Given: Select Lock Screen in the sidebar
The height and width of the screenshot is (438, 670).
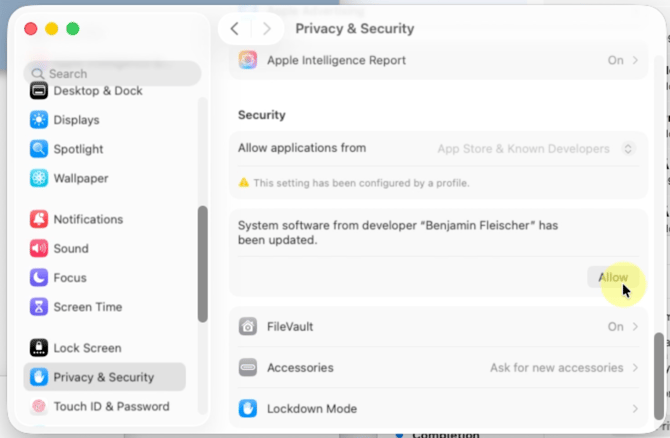Looking at the screenshot, I should [x=105, y=348].
